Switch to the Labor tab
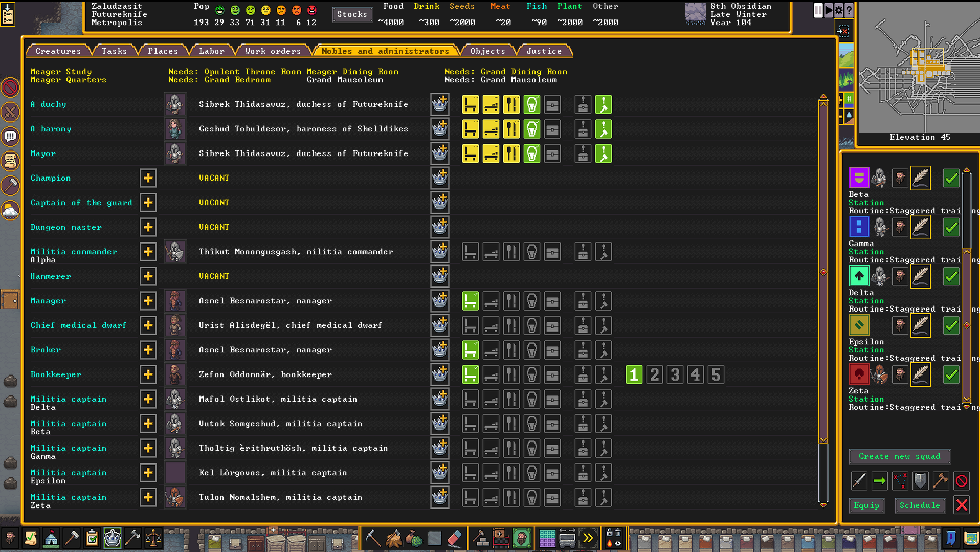The width and height of the screenshot is (980, 552). pos(211,51)
